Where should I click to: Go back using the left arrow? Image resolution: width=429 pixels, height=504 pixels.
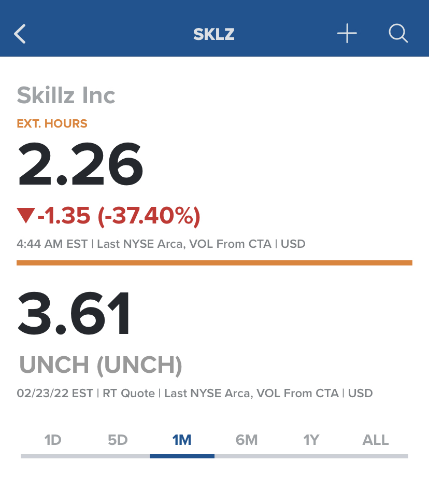20,34
